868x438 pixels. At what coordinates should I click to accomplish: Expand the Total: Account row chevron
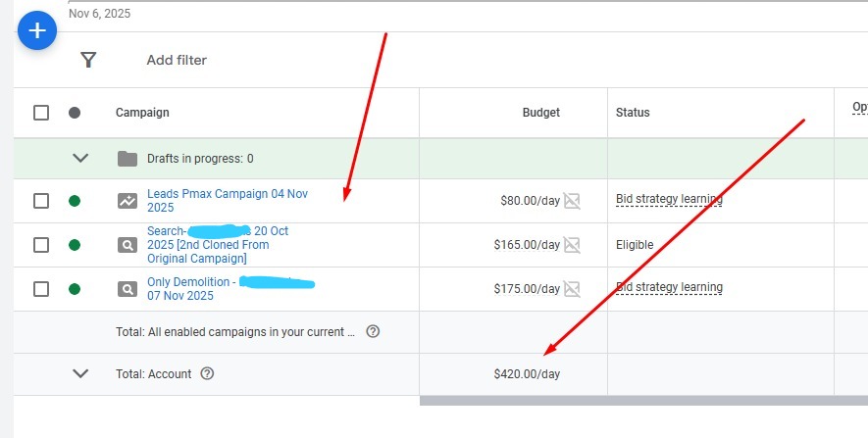pos(81,374)
